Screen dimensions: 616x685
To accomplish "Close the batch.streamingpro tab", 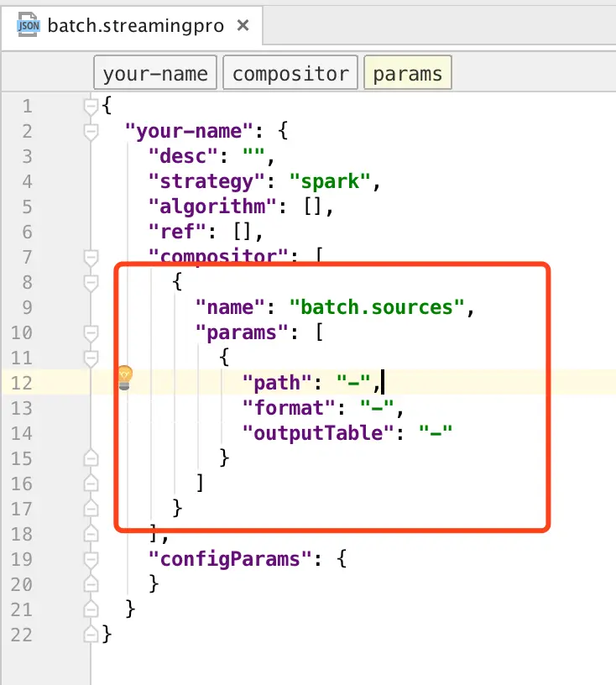I will [x=243, y=26].
